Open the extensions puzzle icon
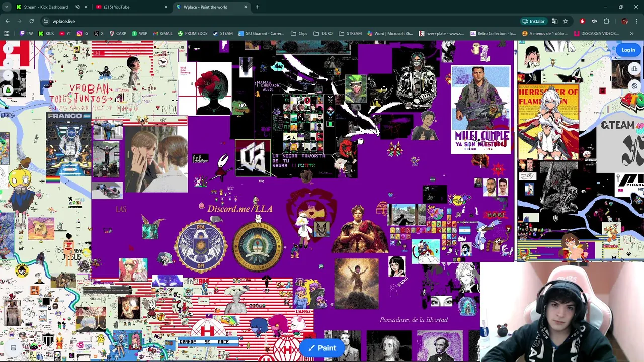Screen dimensions: 644x362 click(x=606, y=21)
